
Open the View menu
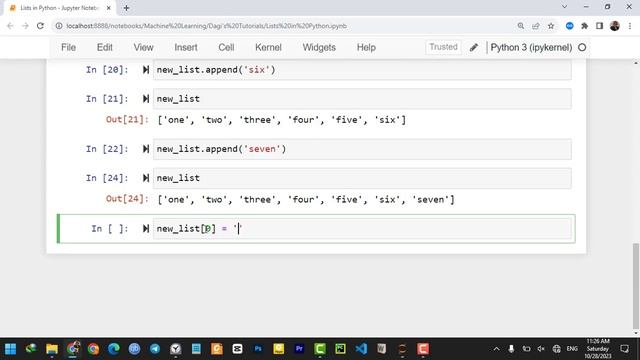coord(143,47)
